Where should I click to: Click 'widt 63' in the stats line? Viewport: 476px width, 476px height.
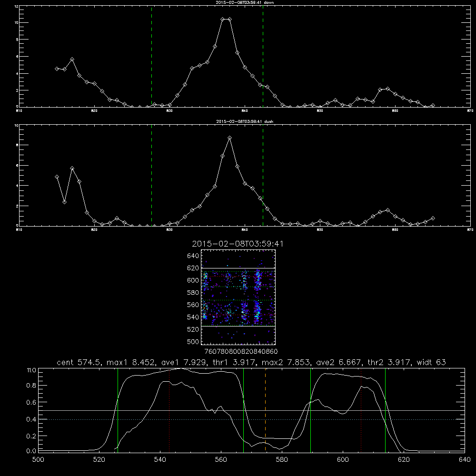(431, 362)
